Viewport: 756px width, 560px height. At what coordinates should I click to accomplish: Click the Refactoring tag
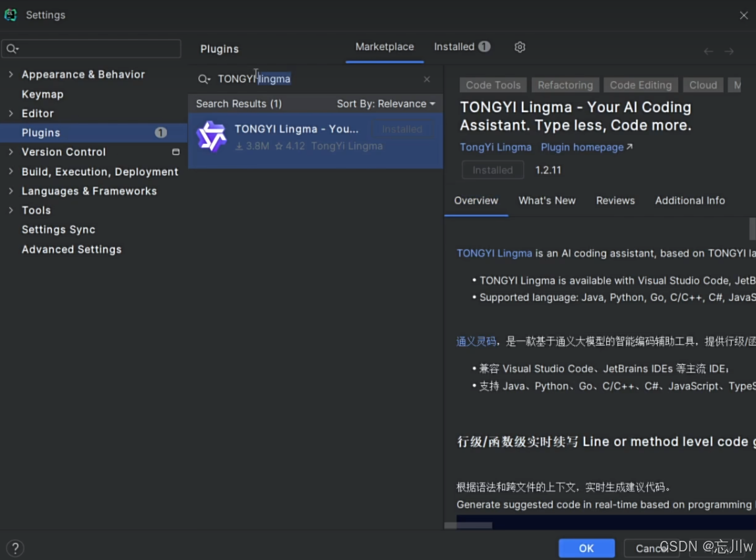point(565,85)
